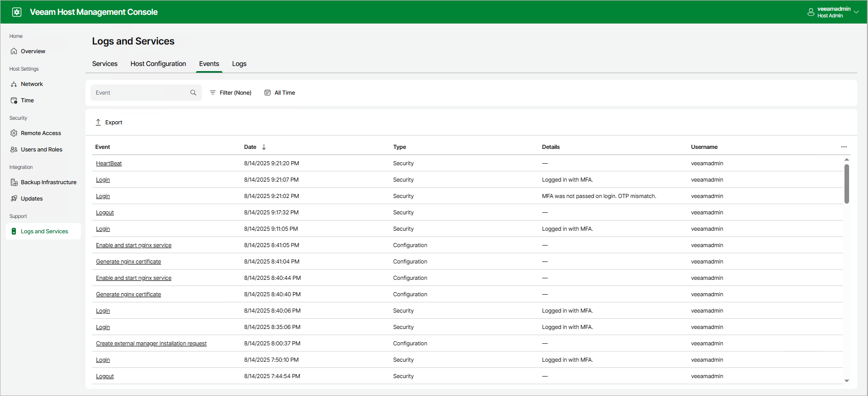The height and width of the screenshot is (396, 868).
Task: Open Logout event at 7:44:54 PM
Action: tap(105, 376)
